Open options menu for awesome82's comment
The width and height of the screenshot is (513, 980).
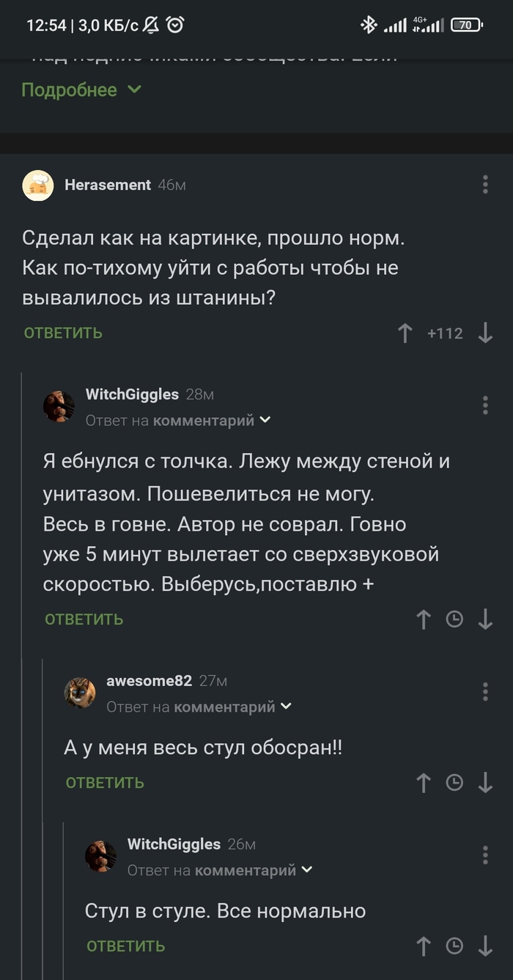pyautogui.click(x=485, y=691)
